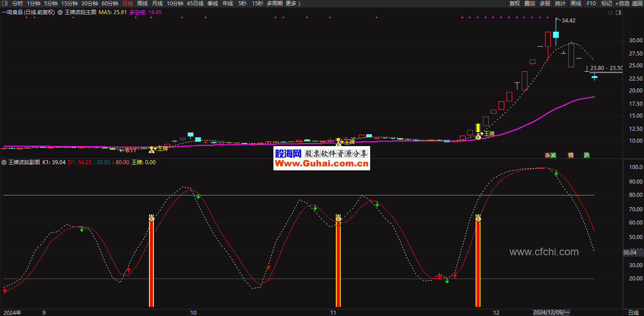Select the 60分钟 period tab
The width and height of the screenshot is (644, 316).
[110, 4]
